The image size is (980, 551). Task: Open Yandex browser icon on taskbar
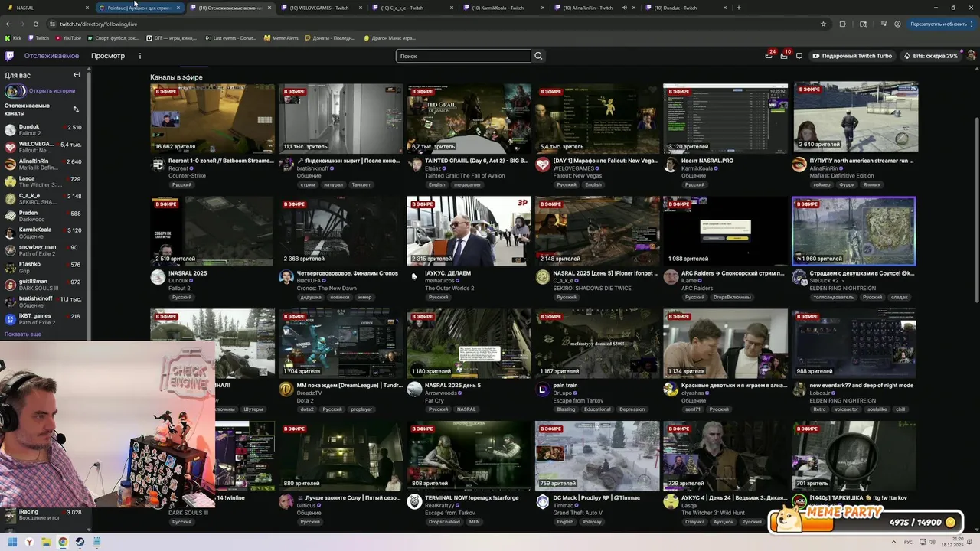pos(29,542)
